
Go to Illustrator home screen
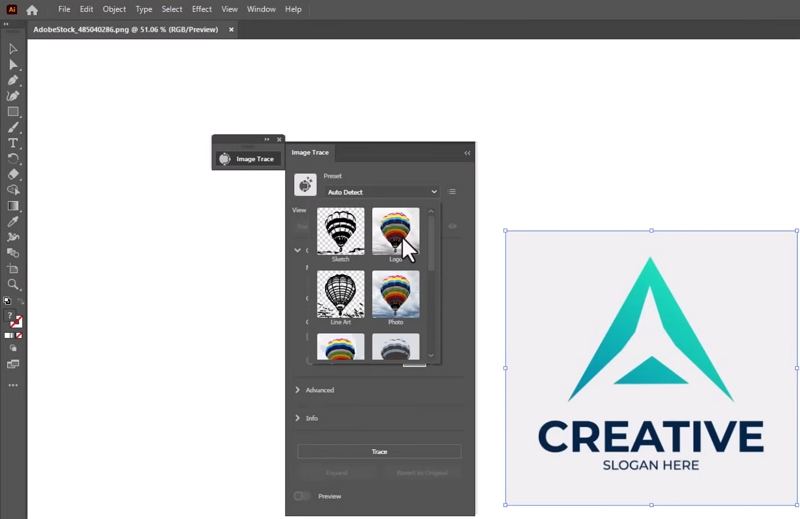click(32, 10)
